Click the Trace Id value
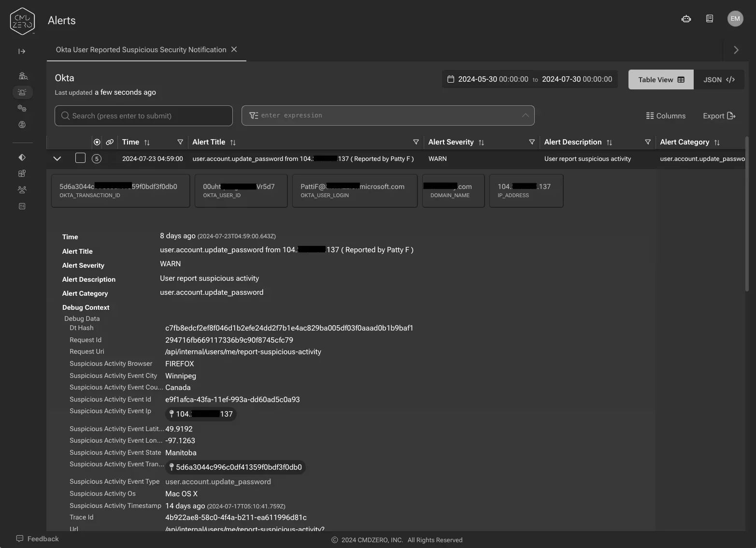This screenshot has width=756, height=548. (236, 518)
